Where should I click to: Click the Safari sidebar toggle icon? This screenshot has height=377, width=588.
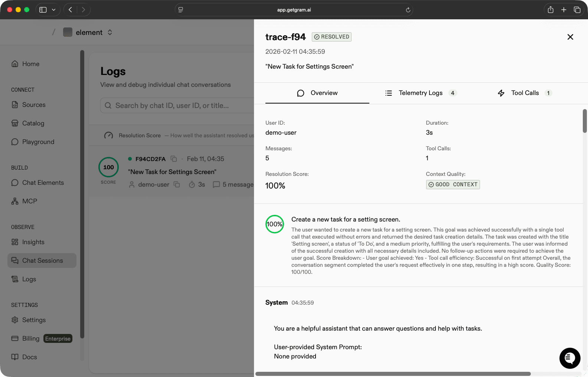(43, 10)
